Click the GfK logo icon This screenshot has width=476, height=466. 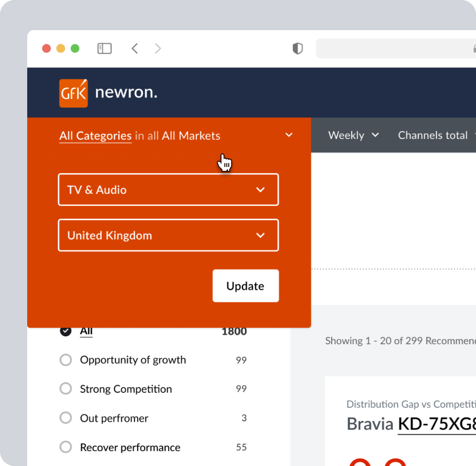73,93
